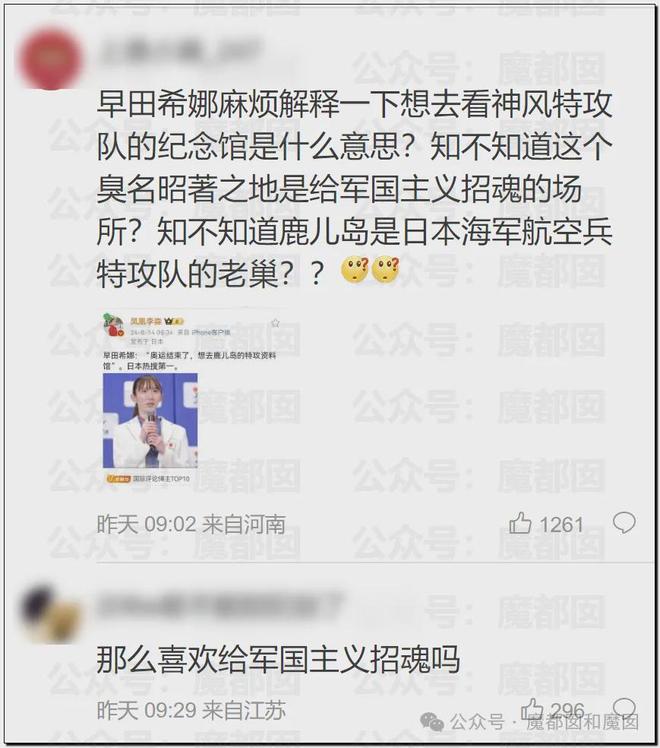Open the blurred username of second commenter
Image resolution: width=660 pixels, height=748 pixels.
click(x=219, y=605)
